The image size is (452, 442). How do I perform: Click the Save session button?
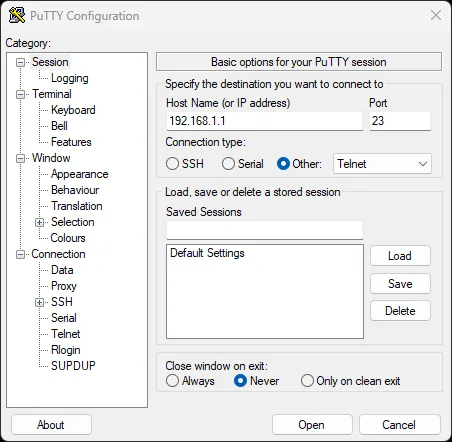pos(400,284)
